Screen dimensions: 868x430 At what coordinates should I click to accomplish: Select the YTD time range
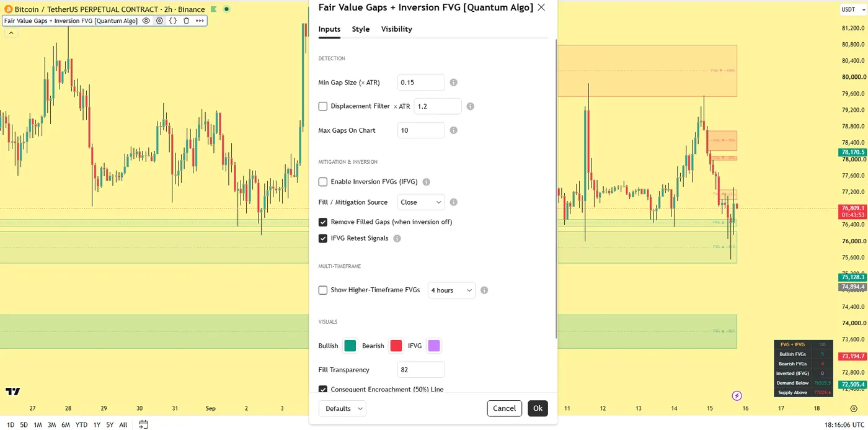point(81,425)
